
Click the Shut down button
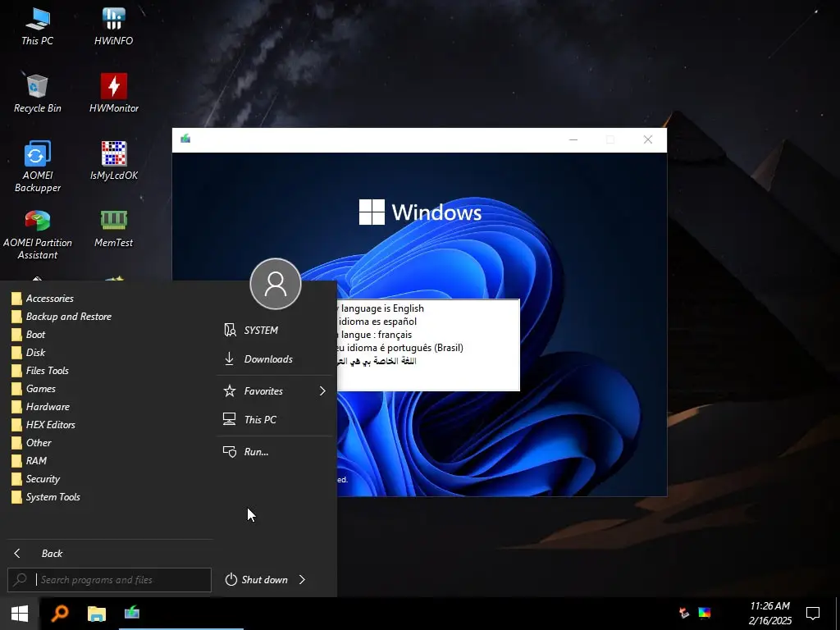[257, 580]
